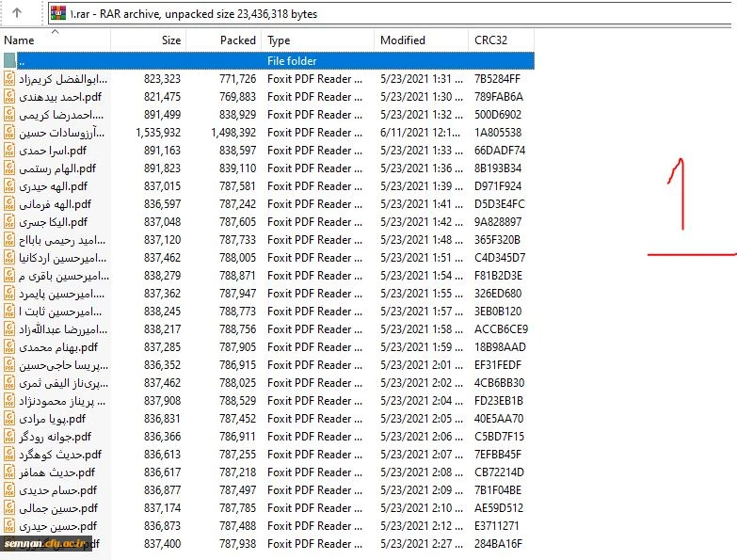Click the up one level arrow

pyautogui.click(x=18, y=13)
